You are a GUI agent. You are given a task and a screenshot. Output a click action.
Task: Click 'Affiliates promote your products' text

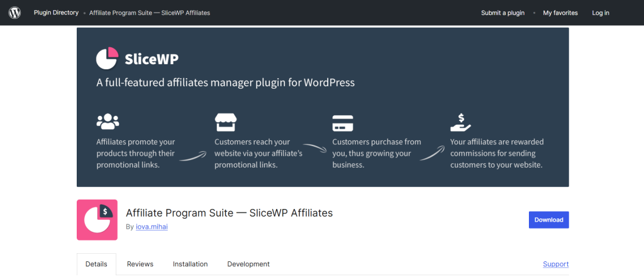tap(136, 154)
